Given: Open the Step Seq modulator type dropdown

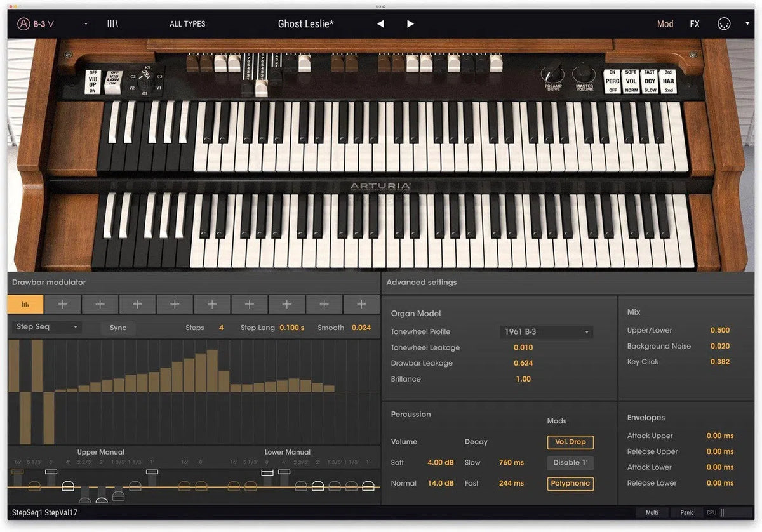Looking at the screenshot, I should 46,328.
